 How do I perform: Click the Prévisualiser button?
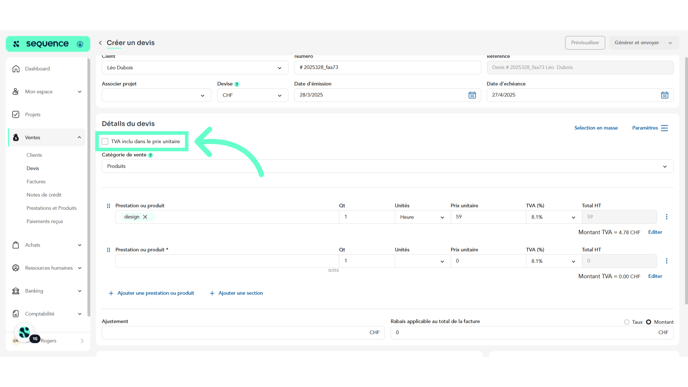click(x=585, y=43)
